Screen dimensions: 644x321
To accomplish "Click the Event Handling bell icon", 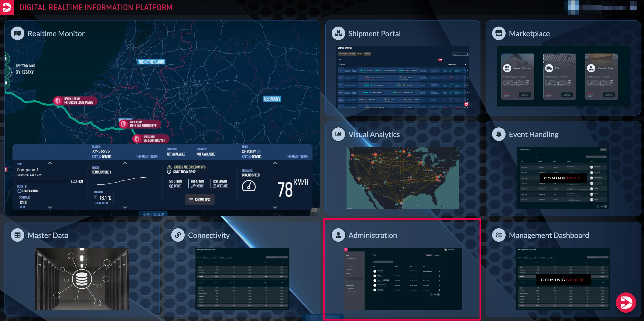I will point(498,134).
